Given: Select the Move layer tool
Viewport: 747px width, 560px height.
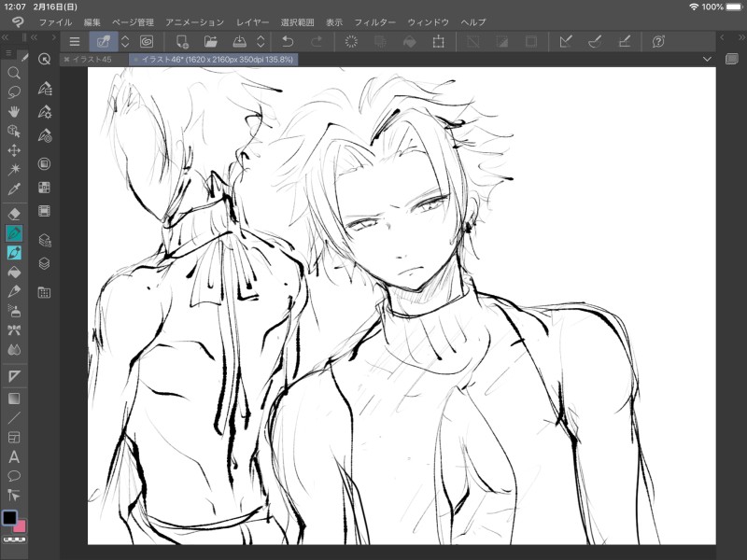Looking at the screenshot, I should pyautogui.click(x=14, y=150).
